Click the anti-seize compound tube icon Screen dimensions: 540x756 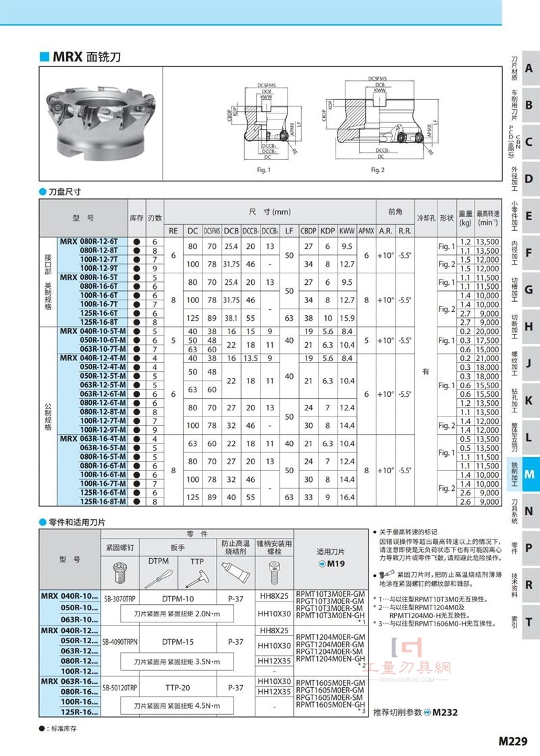tap(236, 573)
